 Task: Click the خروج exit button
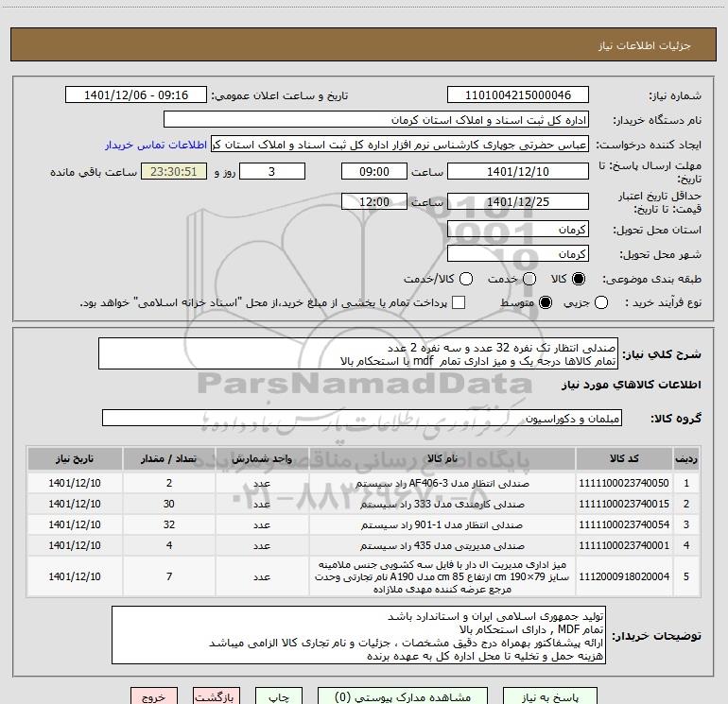tap(154, 697)
